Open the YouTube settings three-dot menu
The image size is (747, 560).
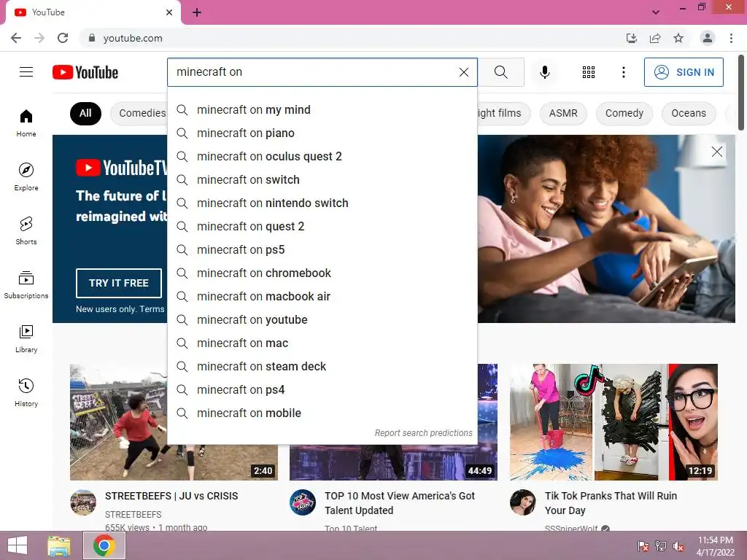click(623, 72)
